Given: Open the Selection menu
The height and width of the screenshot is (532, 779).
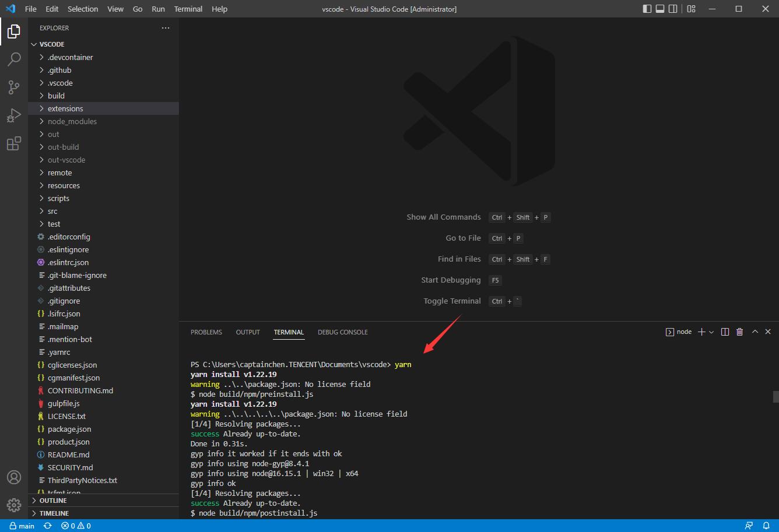Looking at the screenshot, I should pos(83,9).
